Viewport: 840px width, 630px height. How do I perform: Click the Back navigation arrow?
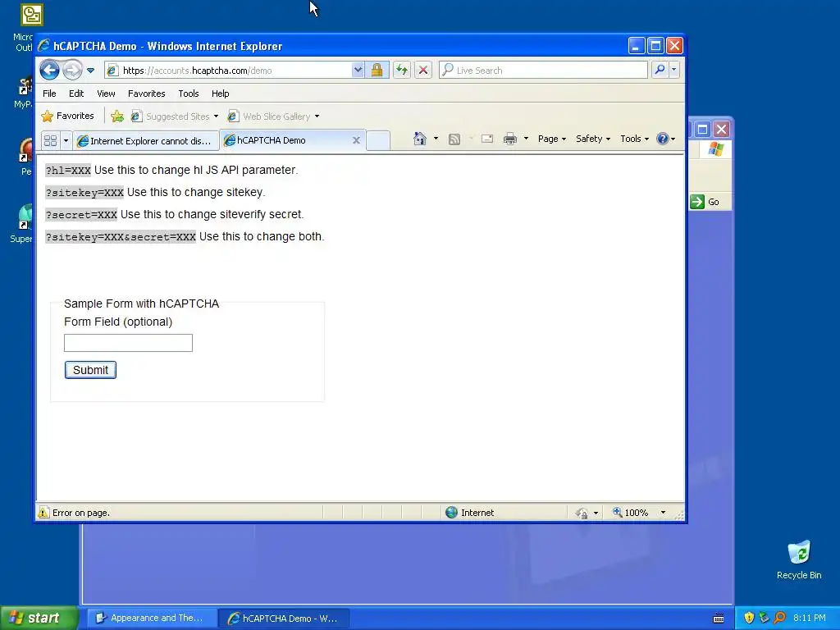(x=49, y=71)
